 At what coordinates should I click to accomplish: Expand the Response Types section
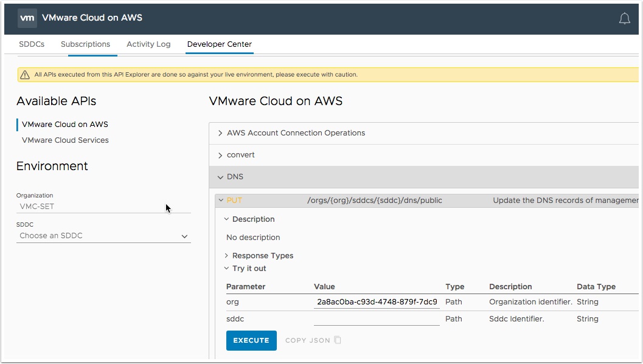pos(259,255)
